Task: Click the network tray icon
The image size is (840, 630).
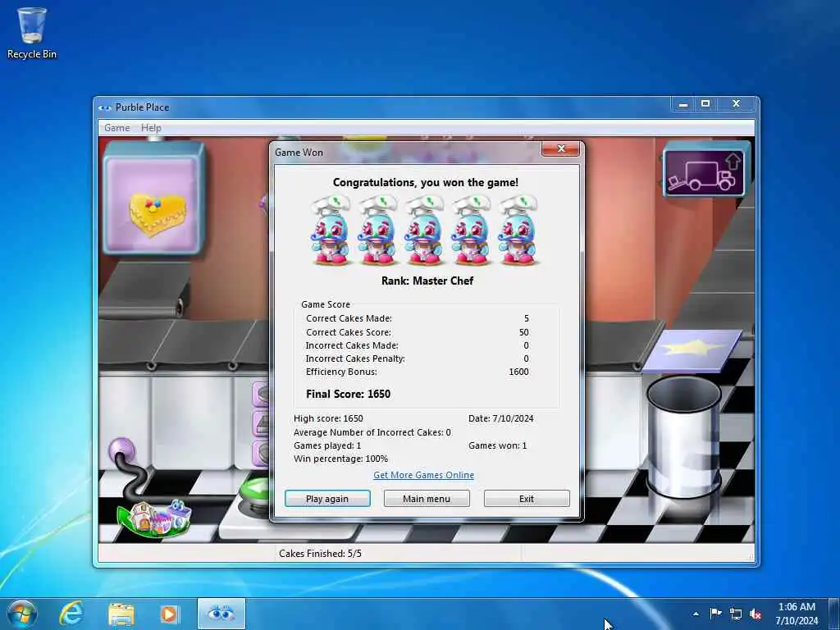Action: 736,614
